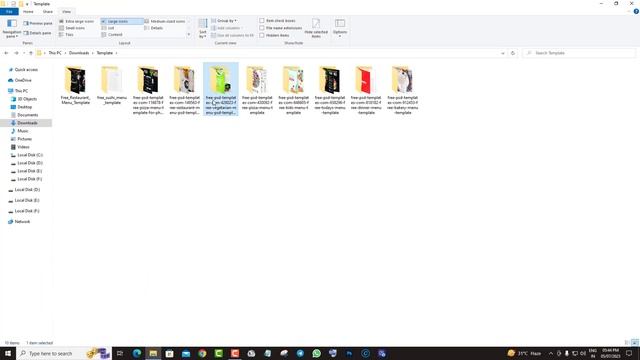Go up one folder level arrow
The width and height of the screenshot is (640, 360).
(31, 53)
